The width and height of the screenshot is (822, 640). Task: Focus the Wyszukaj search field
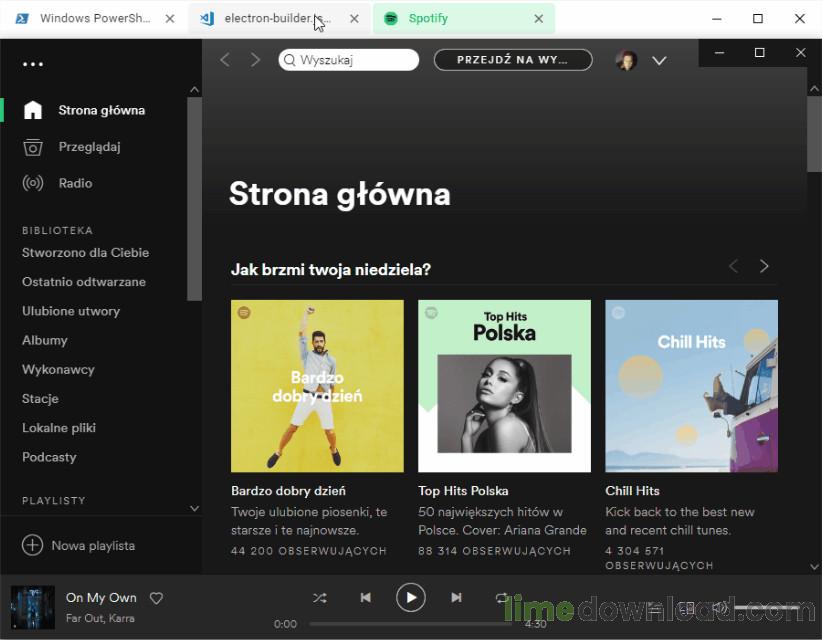pyautogui.click(x=349, y=60)
